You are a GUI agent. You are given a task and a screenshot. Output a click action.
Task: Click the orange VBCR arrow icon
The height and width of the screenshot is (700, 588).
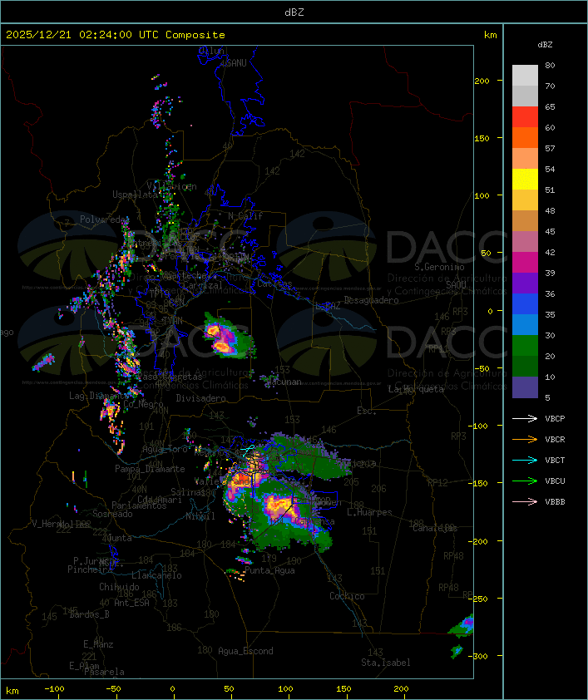pos(525,439)
